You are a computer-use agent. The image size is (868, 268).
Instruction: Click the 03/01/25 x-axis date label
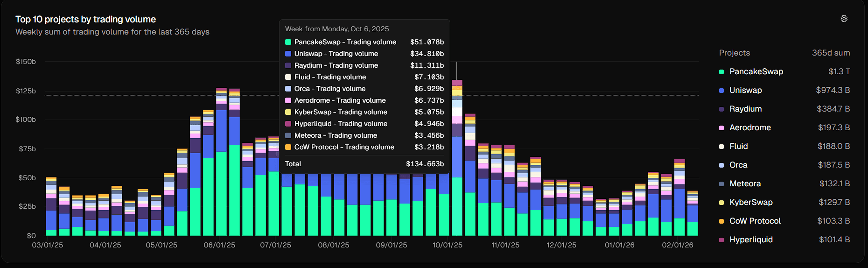coord(47,245)
